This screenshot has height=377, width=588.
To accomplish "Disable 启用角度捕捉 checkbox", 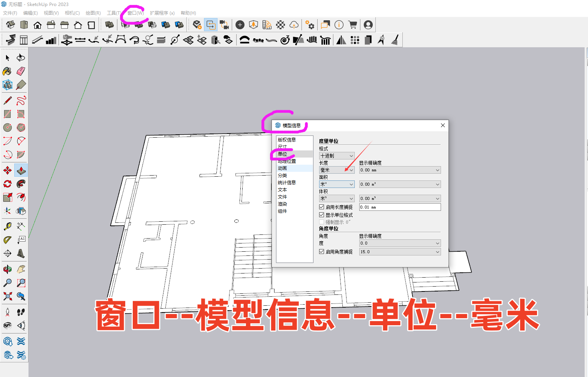I will (x=321, y=252).
